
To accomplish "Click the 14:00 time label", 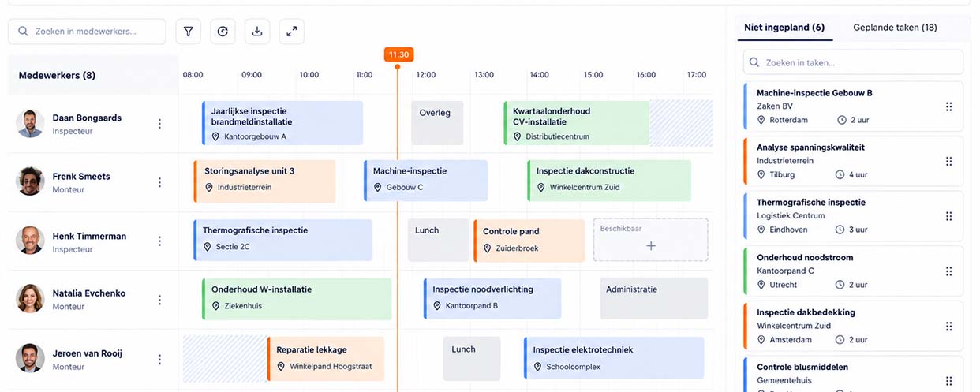I will pos(540,75).
